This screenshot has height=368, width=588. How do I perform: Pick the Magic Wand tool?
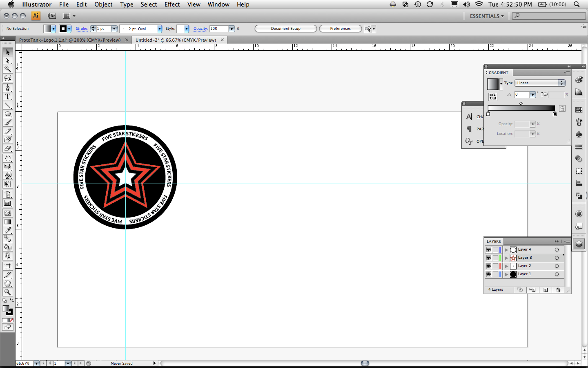click(7, 69)
